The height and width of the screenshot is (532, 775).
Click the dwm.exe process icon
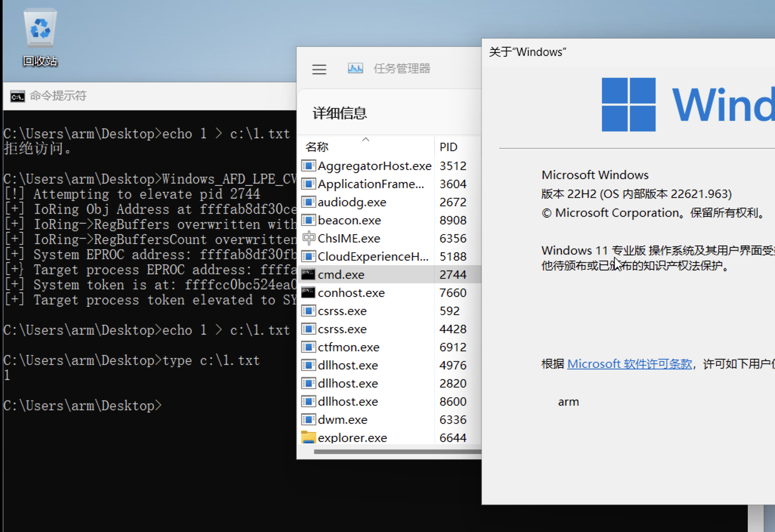308,419
